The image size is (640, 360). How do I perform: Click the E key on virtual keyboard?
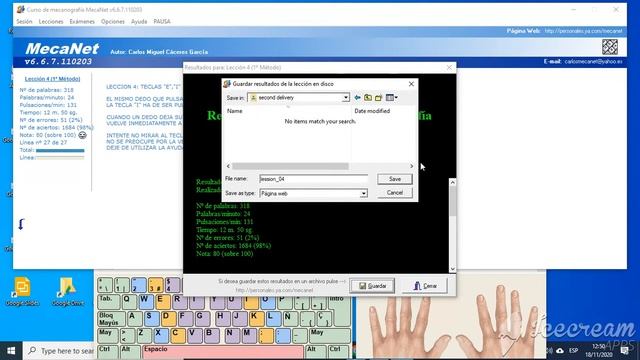pos(162,302)
